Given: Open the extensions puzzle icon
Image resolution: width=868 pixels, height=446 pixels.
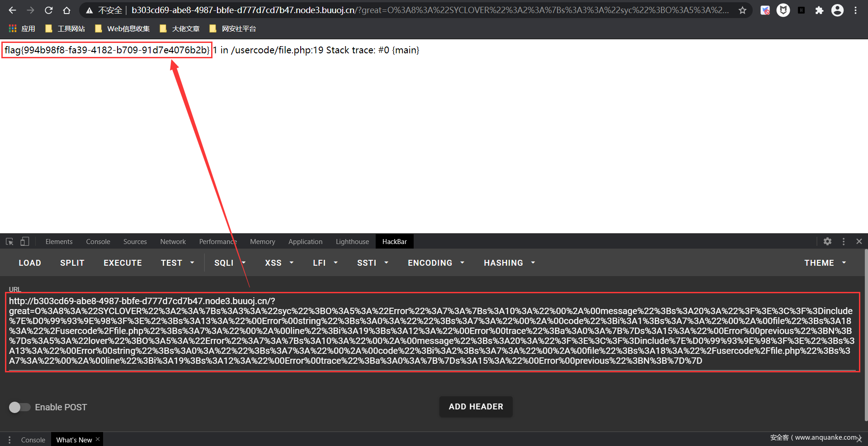Looking at the screenshot, I should click(x=819, y=10).
